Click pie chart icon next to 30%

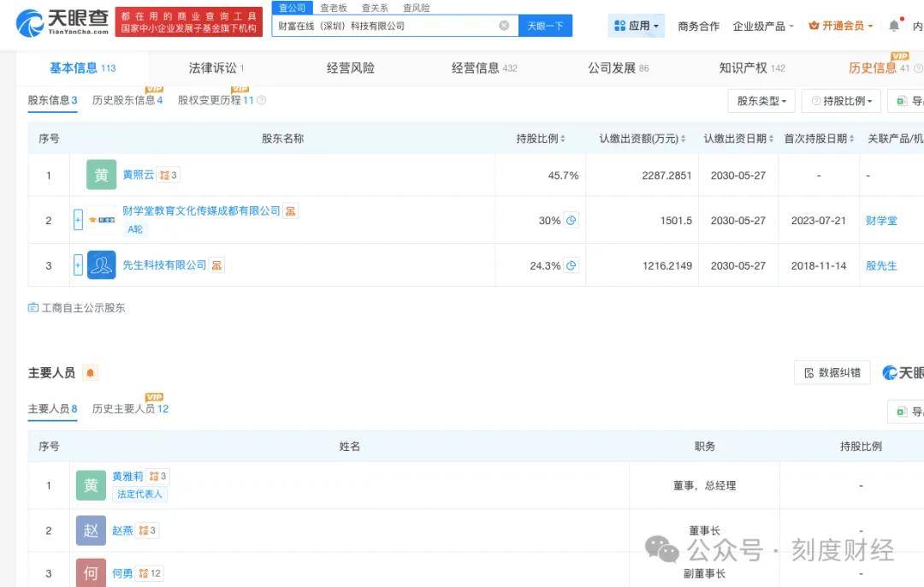[x=571, y=221]
